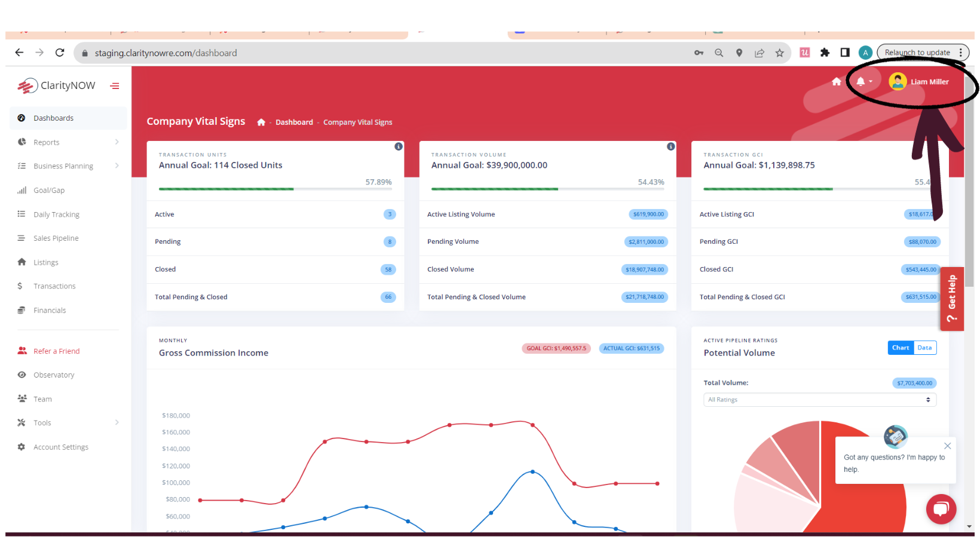This screenshot has height=552, width=980.
Task: Click the Transaction Units progress bar
Action: point(275,189)
